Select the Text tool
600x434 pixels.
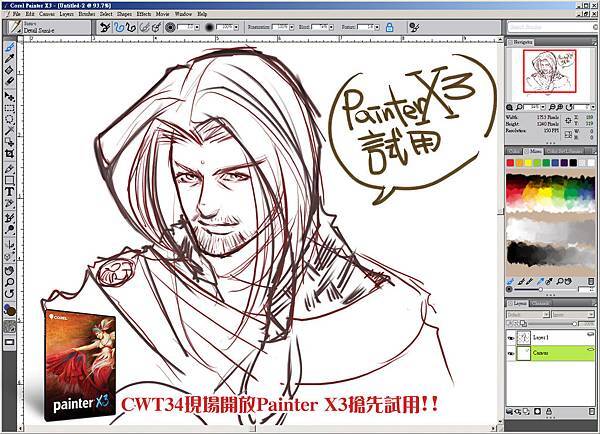[x=10, y=192]
